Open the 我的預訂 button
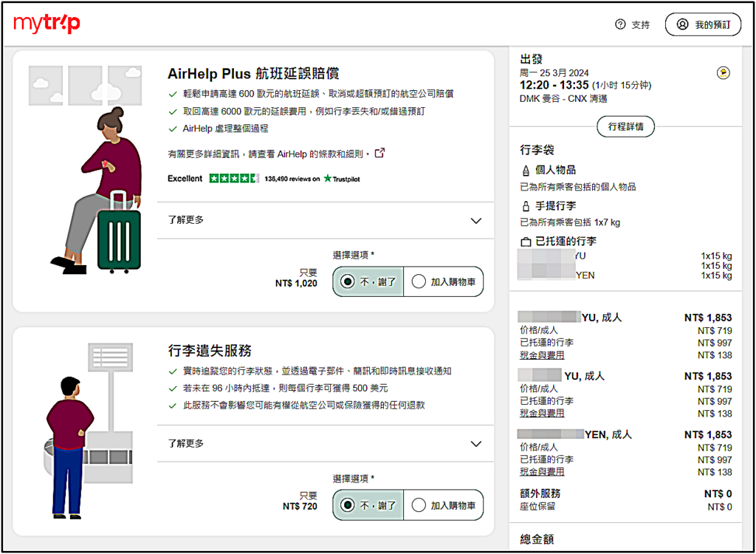This screenshot has height=554, width=756. (704, 24)
